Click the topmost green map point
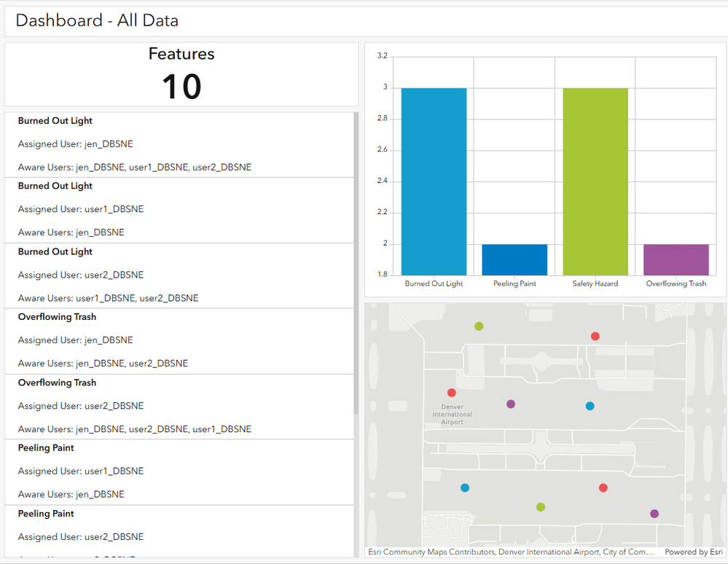Viewport: 728px width, 564px height. 479,326
